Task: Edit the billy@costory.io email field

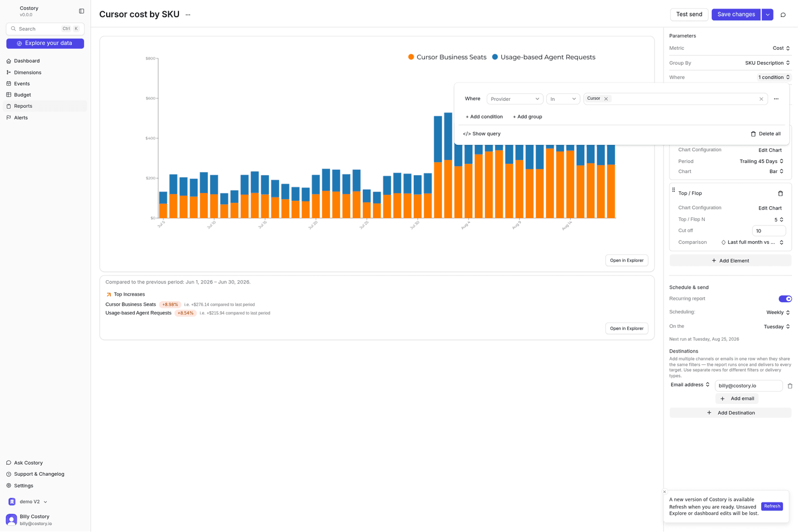Action: pyautogui.click(x=748, y=386)
